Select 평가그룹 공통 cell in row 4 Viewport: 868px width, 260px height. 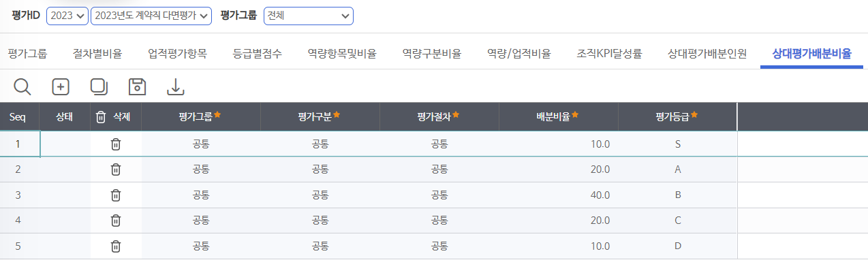[200, 221]
